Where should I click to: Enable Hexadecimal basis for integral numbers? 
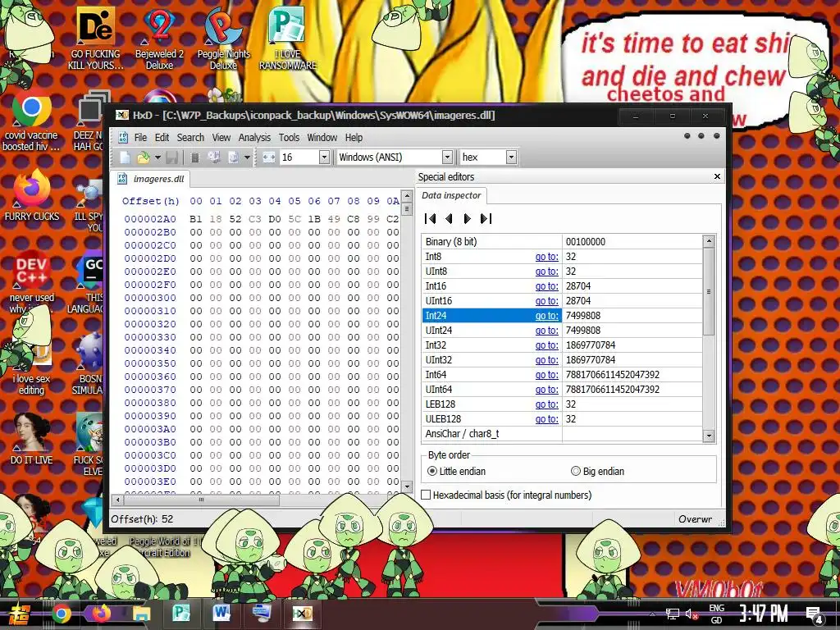507,495
